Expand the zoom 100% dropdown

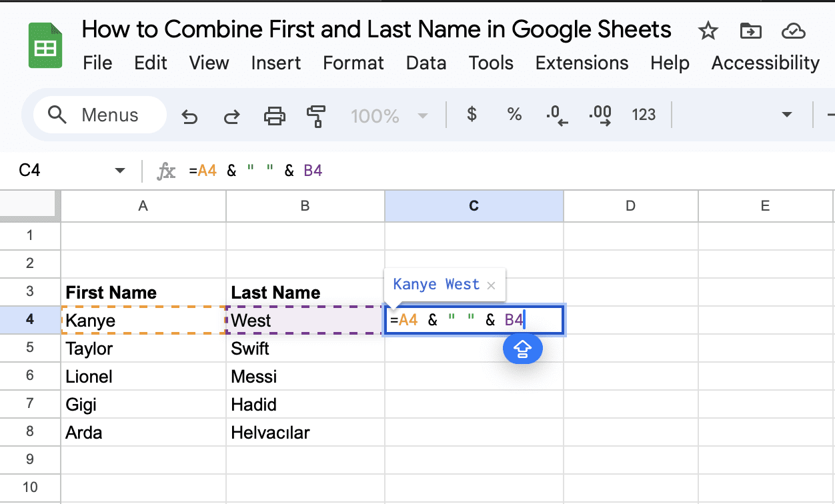pos(422,115)
